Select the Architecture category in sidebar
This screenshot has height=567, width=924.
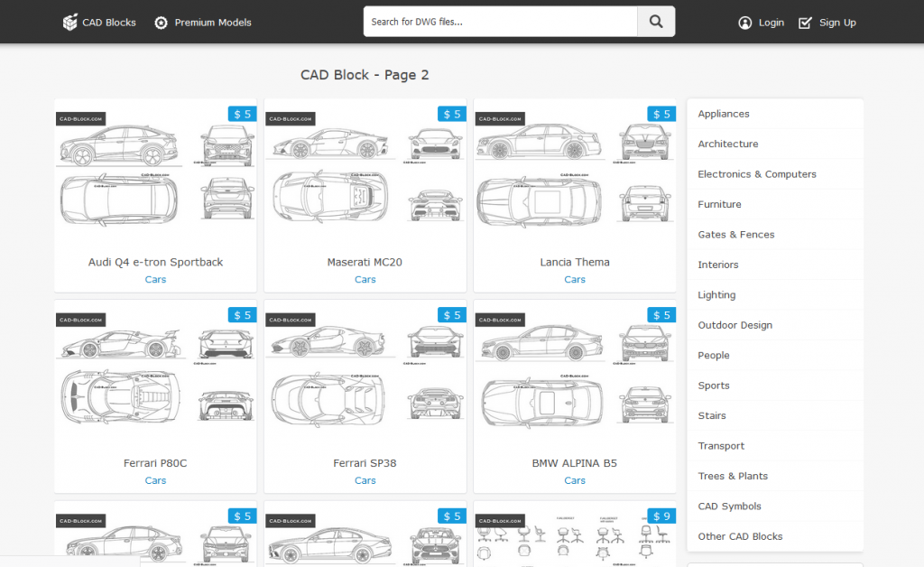coord(728,144)
